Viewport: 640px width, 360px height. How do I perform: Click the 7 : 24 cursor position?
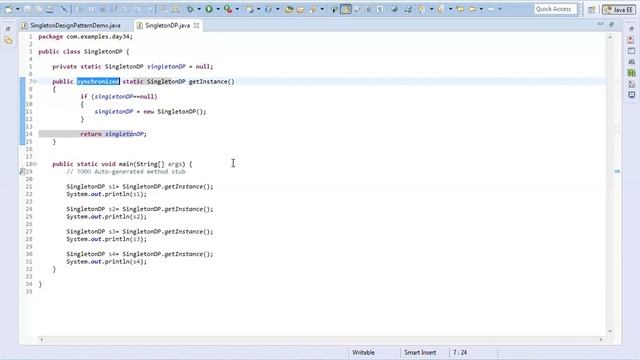tap(460, 352)
